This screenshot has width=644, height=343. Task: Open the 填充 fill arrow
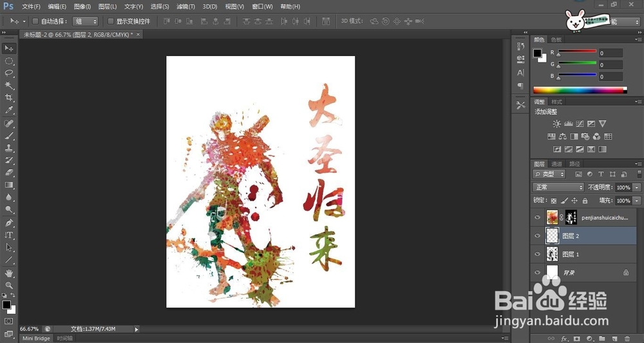coord(637,201)
